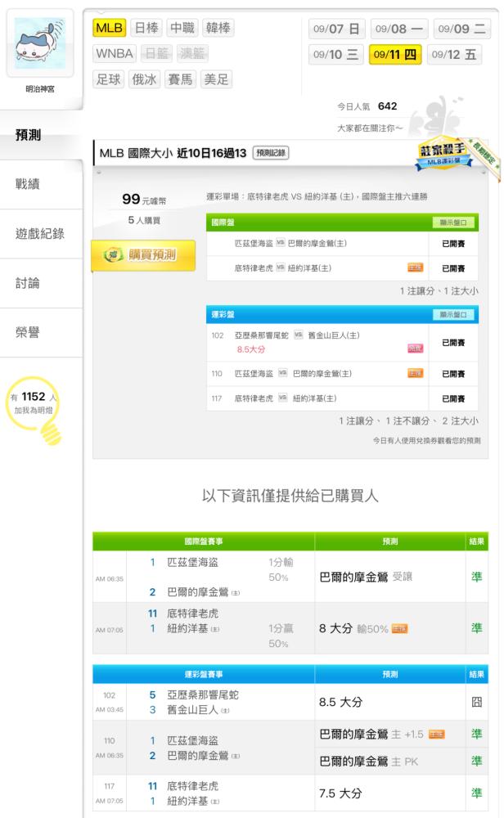Select the 澳籃 league tab
Screen dimensions: 504x818
192,53
